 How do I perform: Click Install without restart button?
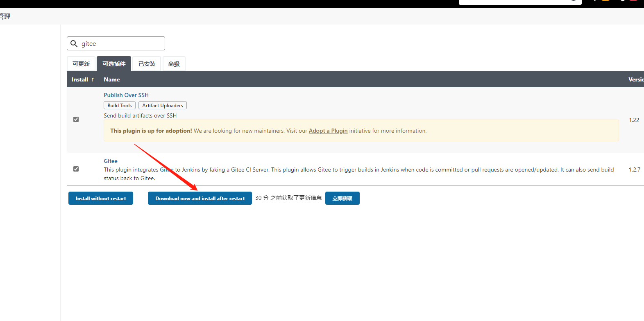101,198
